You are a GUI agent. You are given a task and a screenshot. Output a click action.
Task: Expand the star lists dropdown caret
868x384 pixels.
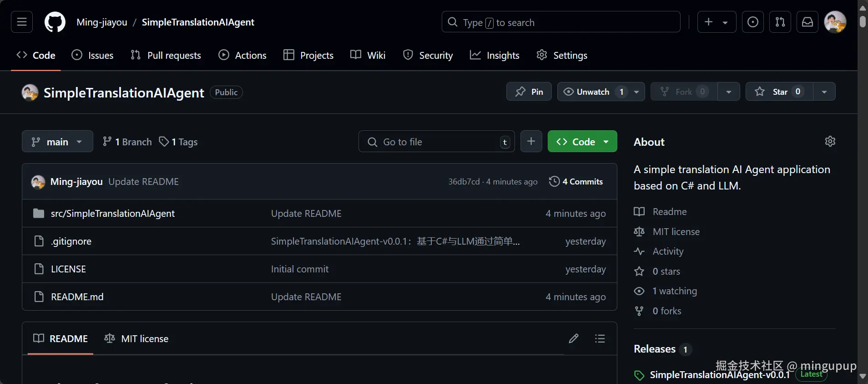pos(824,92)
